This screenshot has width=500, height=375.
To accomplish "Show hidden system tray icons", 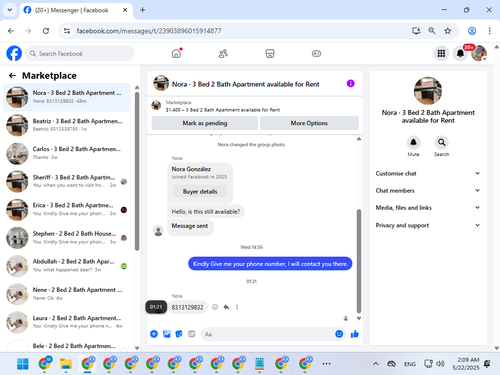I will click(x=376, y=364).
